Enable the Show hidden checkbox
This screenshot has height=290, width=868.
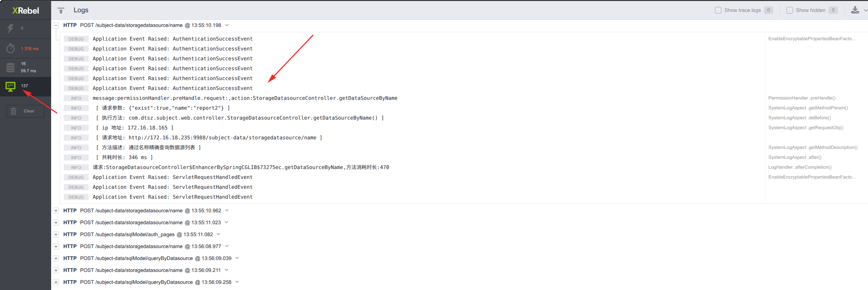pos(790,10)
